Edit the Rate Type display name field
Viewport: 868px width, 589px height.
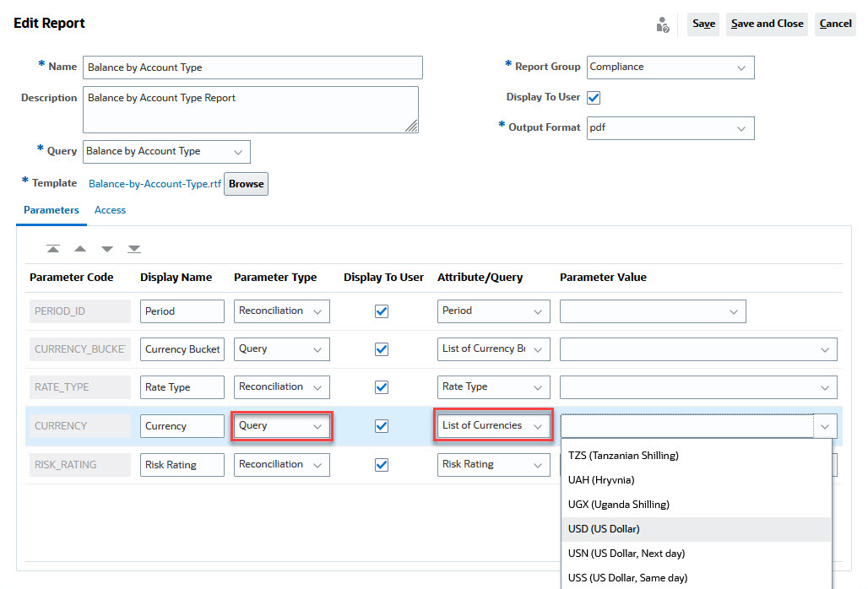pyautogui.click(x=182, y=387)
